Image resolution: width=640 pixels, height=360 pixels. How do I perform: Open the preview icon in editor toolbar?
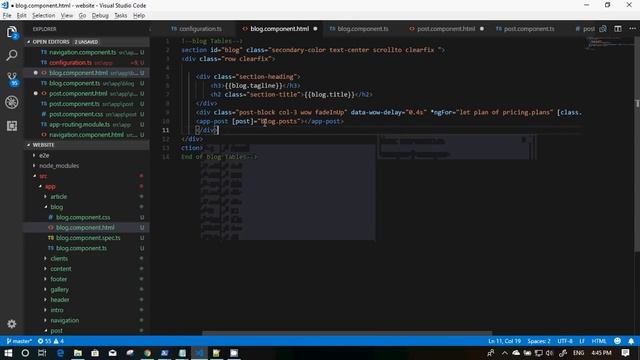(603, 29)
